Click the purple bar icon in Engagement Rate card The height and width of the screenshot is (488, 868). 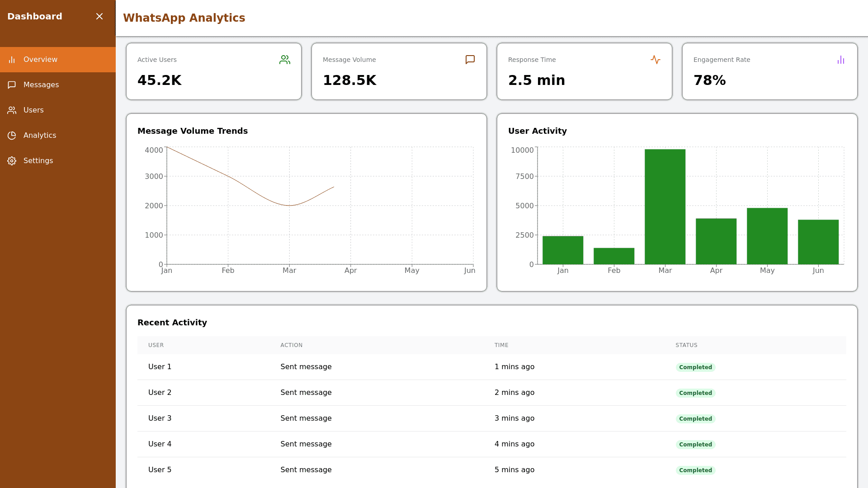coord(841,60)
